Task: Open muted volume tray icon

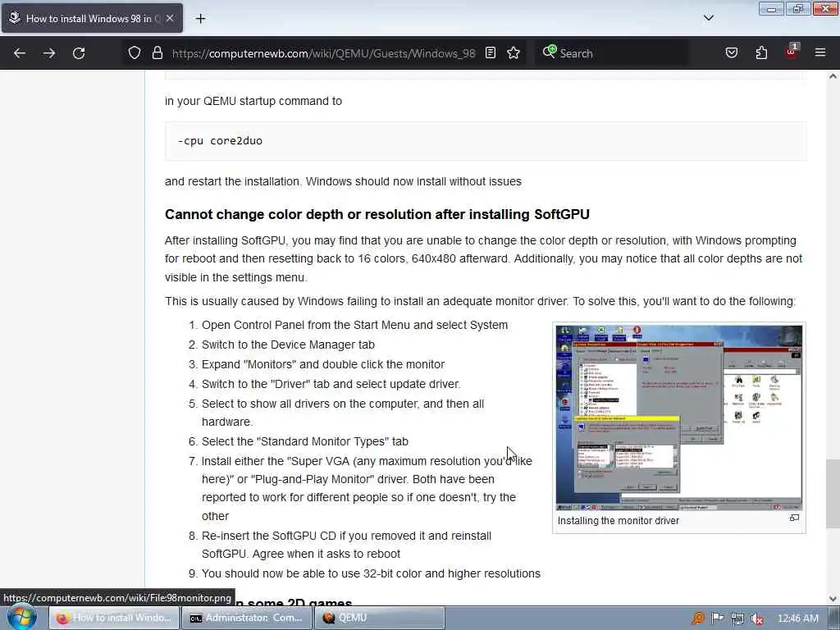Action: 756,619
